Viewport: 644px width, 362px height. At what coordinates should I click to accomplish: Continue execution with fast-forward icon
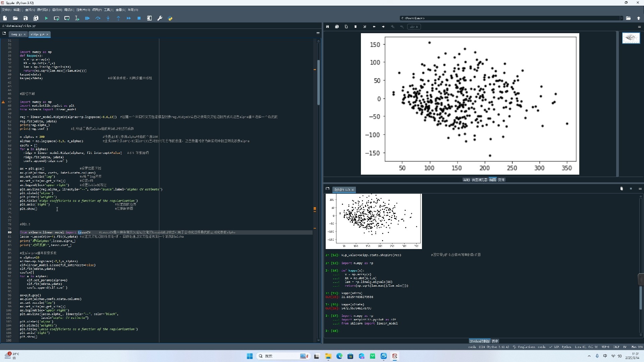tap(129, 18)
